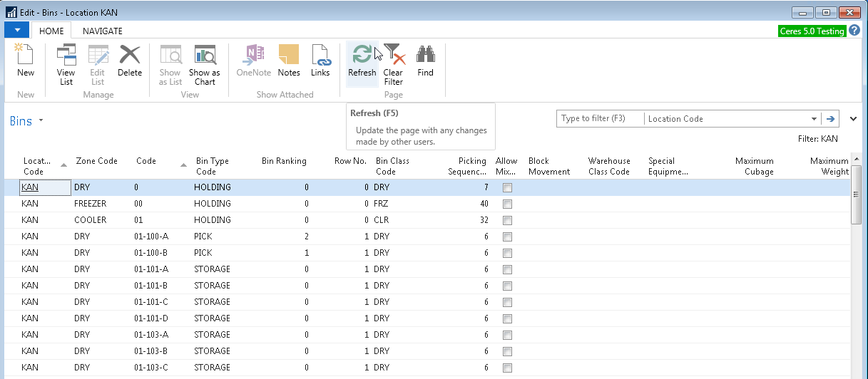Expand the Bins title dropdown arrow
Image resolution: width=868 pixels, height=379 pixels.
tap(41, 120)
